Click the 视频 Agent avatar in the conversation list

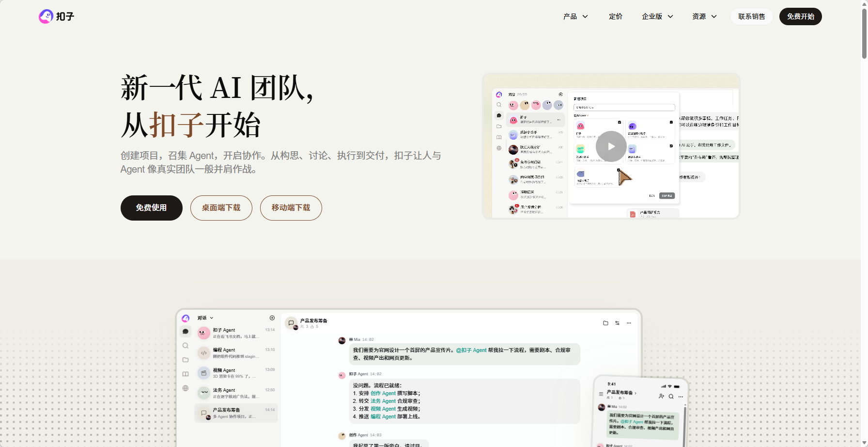click(x=204, y=373)
